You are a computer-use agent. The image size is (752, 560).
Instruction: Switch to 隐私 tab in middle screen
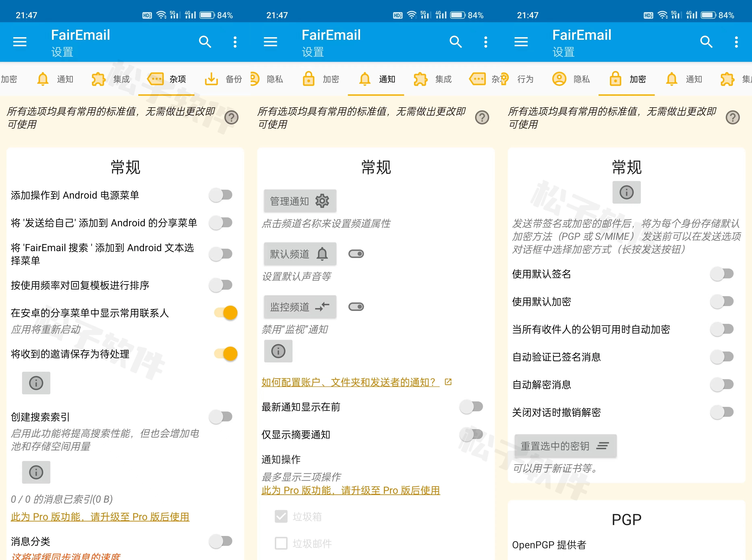267,79
